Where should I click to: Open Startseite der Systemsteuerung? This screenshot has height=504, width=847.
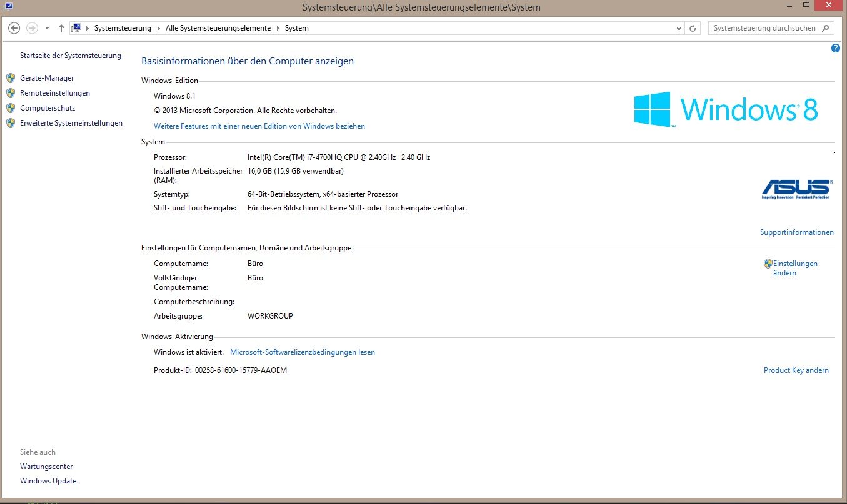(71, 56)
